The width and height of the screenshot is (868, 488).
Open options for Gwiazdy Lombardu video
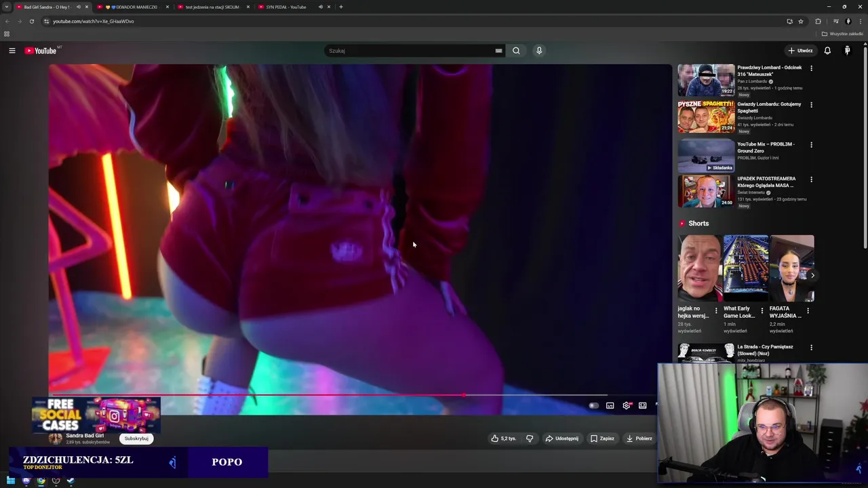pos(811,104)
